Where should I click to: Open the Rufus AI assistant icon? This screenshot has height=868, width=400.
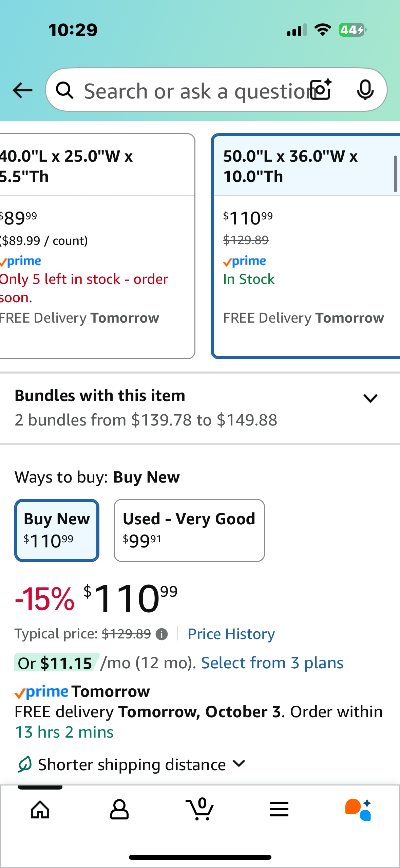[x=358, y=810]
